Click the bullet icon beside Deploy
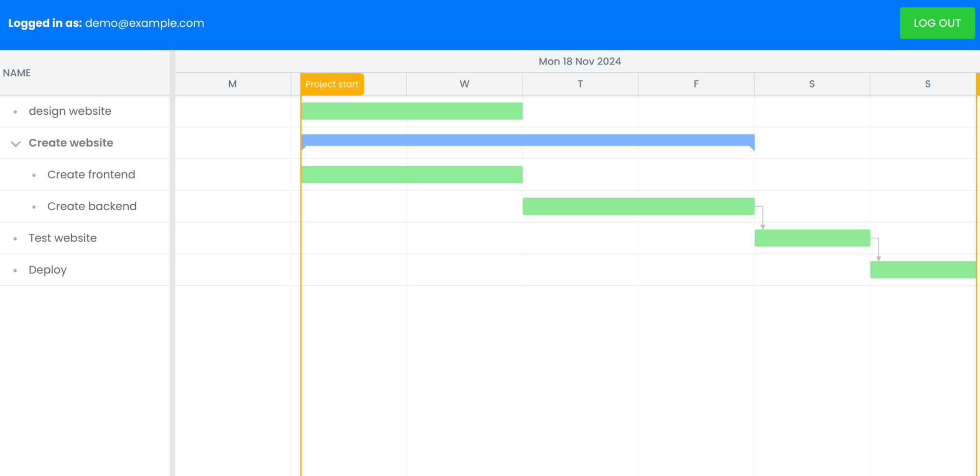The height and width of the screenshot is (476, 980). 15,270
